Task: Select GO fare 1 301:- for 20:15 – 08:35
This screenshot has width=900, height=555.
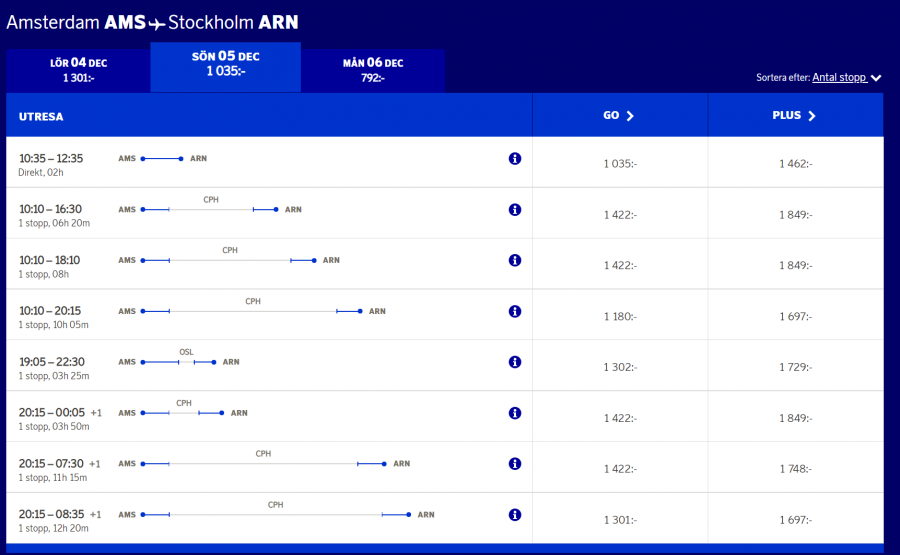Action: tap(620, 519)
